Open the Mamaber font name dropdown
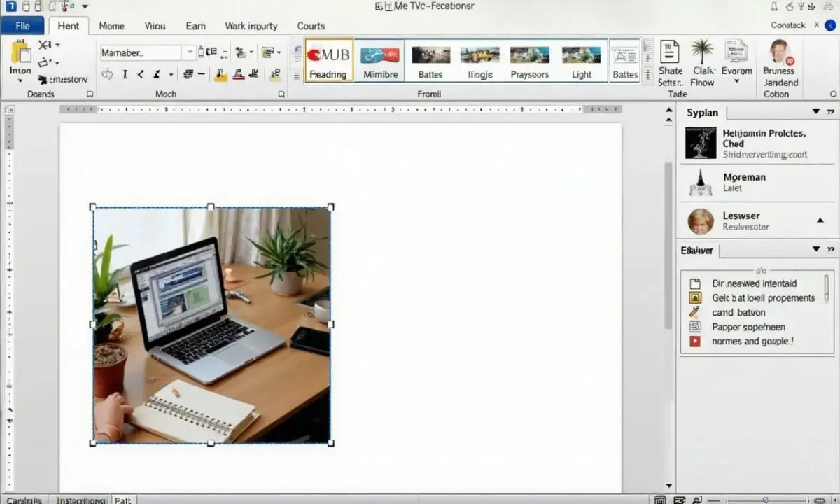Viewport: 840px width, 504px height. pos(189,53)
